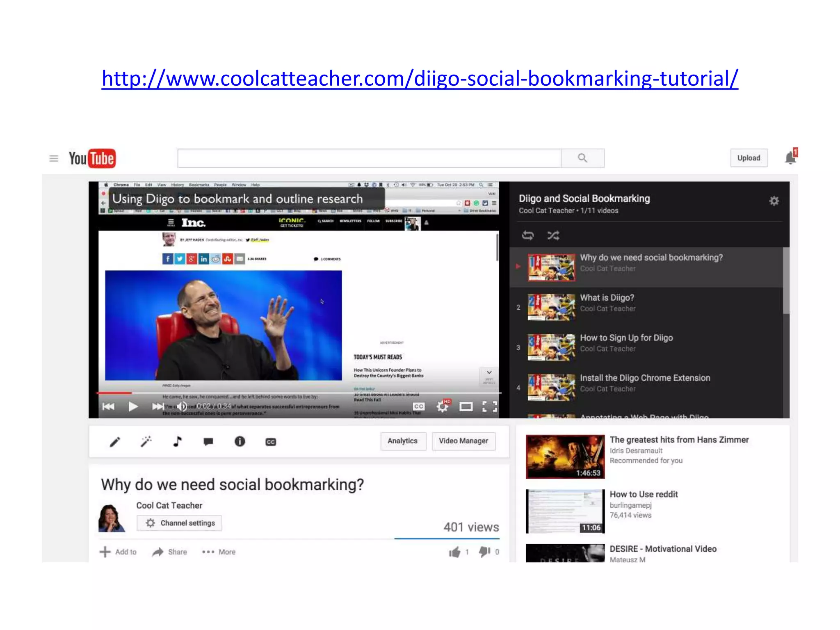This screenshot has height=630, width=840.
Task: Open player quality settings gear
Action: [443, 406]
